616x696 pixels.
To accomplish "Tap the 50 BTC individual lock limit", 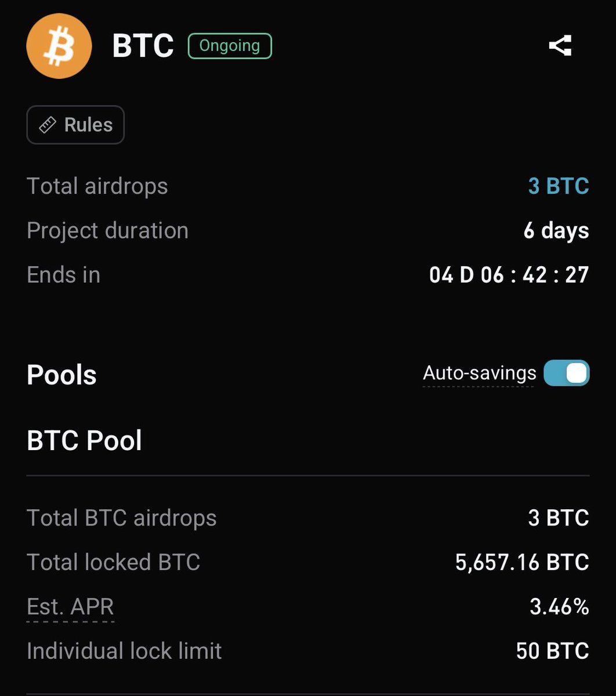I will (552, 651).
